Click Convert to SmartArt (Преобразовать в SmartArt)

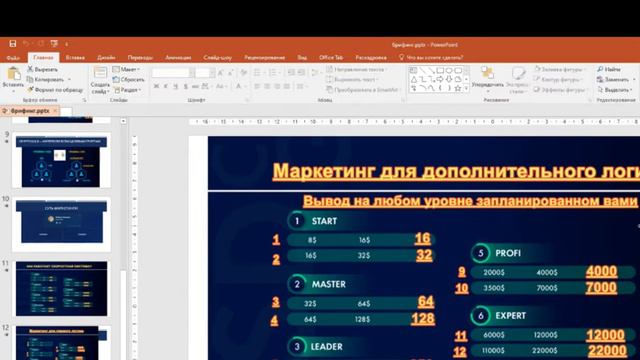363,90
